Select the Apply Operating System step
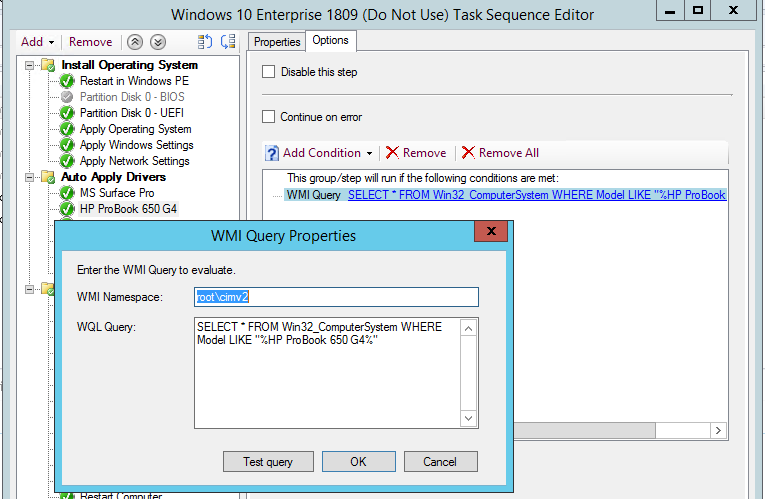Screen dimensions: 765x499 [x=136, y=129]
